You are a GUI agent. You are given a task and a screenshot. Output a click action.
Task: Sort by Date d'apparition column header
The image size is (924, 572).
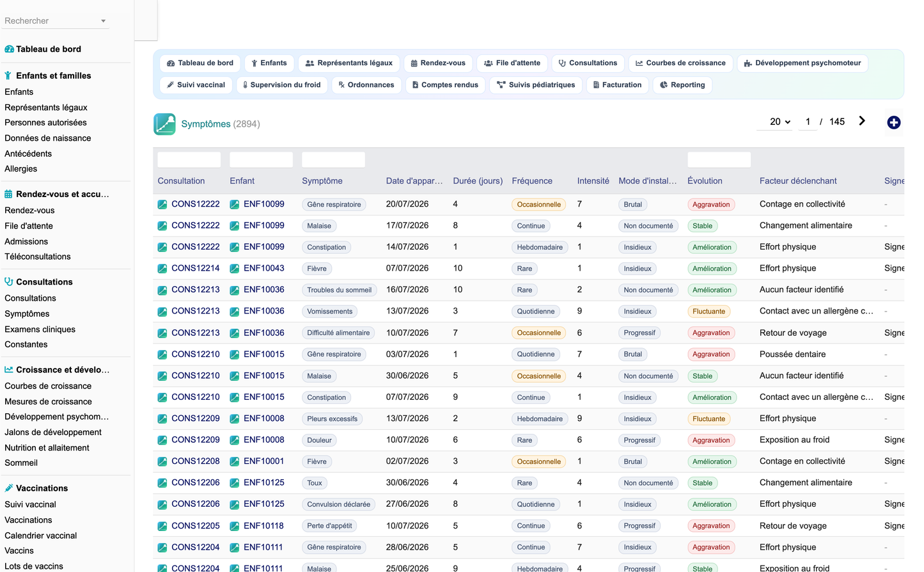[414, 181]
